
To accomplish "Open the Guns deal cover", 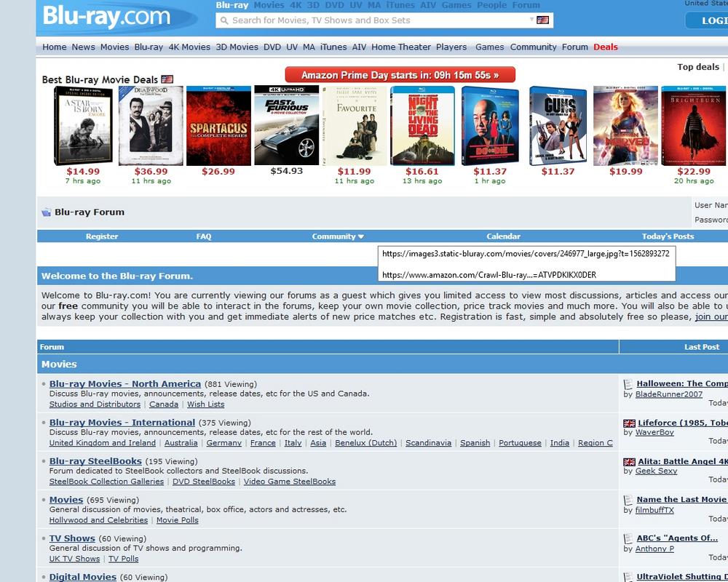I will coord(558,126).
